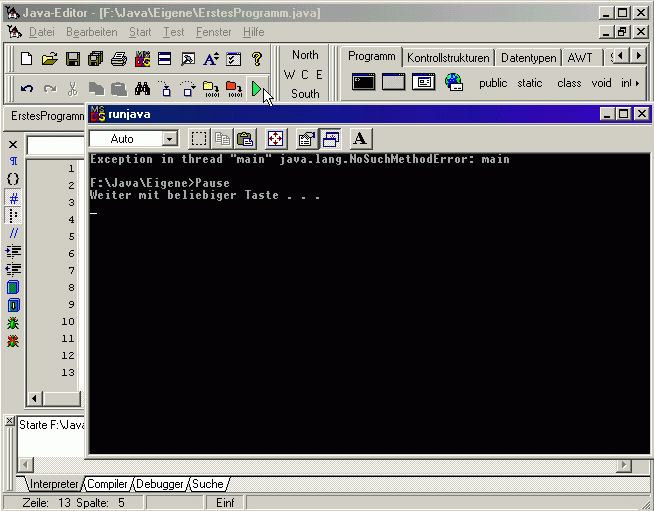
Task: Insert the 'public' keyword button
Action: click(493, 83)
